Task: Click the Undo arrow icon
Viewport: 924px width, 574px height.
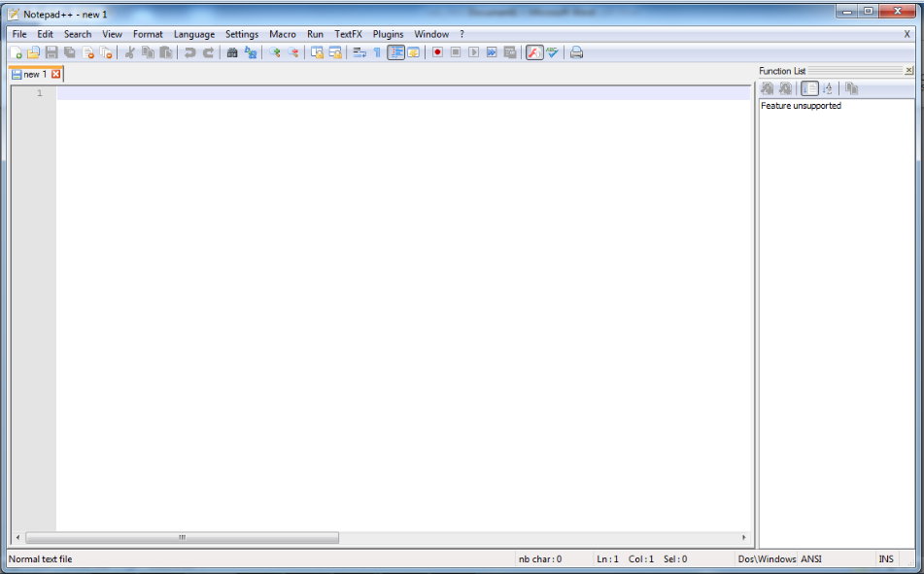Action: click(x=189, y=52)
